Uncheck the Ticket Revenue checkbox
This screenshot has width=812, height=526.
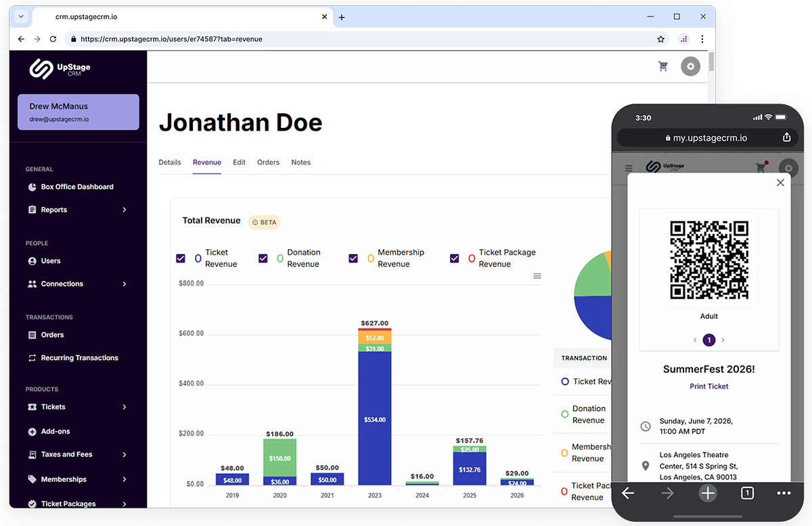[x=181, y=259]
